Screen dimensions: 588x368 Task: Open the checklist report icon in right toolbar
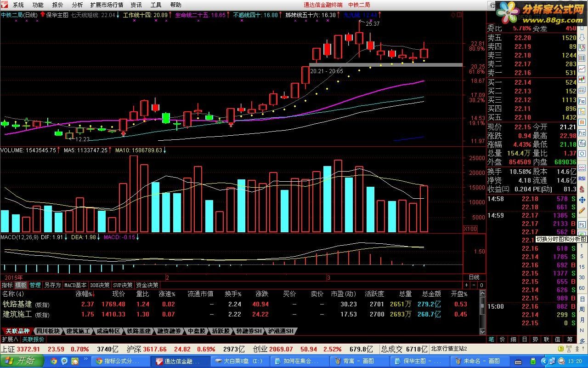(582, 47)
